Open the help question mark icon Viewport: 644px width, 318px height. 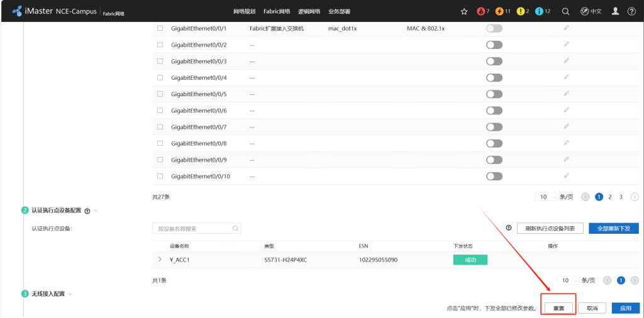pos(631,11)
